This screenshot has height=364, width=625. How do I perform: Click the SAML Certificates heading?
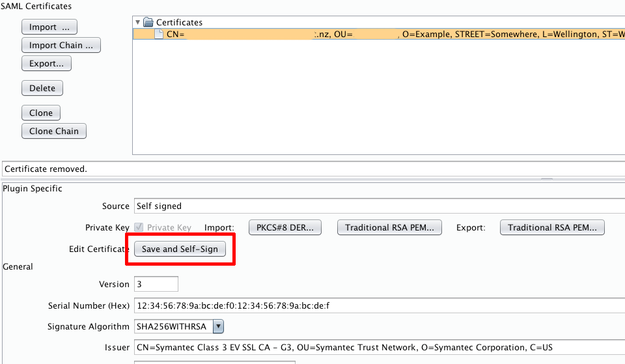pyautogui.click(x=36, y=7)
